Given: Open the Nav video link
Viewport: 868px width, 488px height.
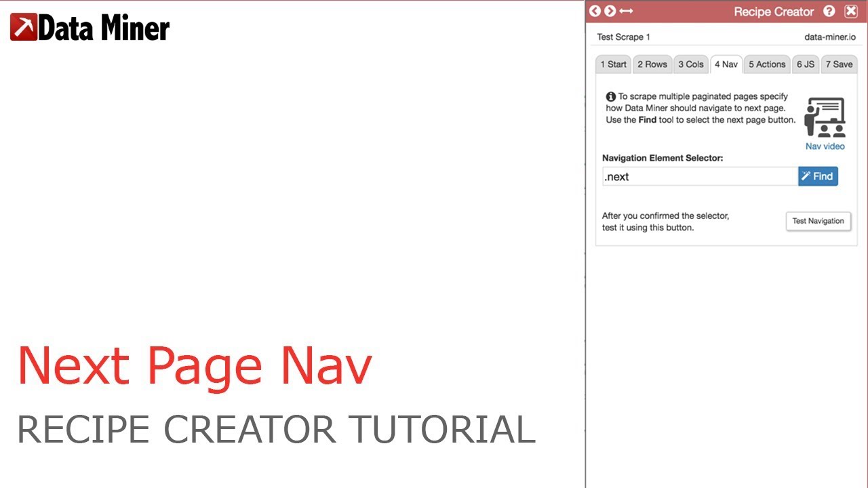Looking at the screenshot, I should (x=825, y=146).
